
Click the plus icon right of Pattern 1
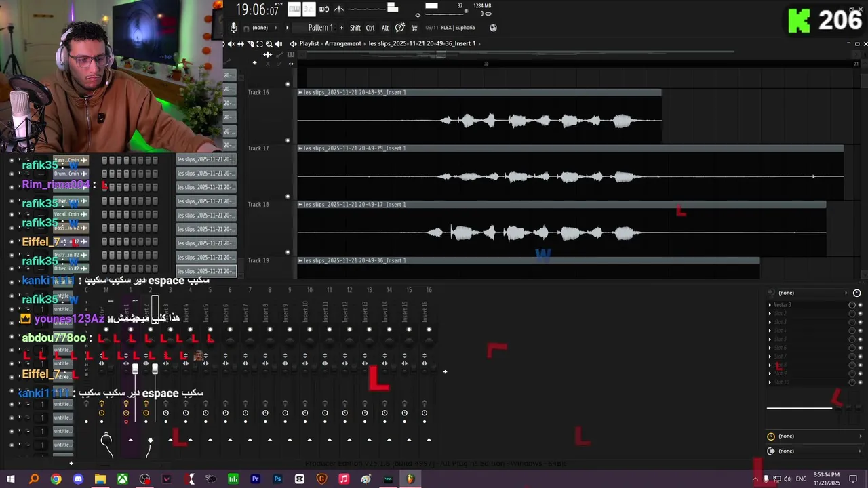pos(342,28)
